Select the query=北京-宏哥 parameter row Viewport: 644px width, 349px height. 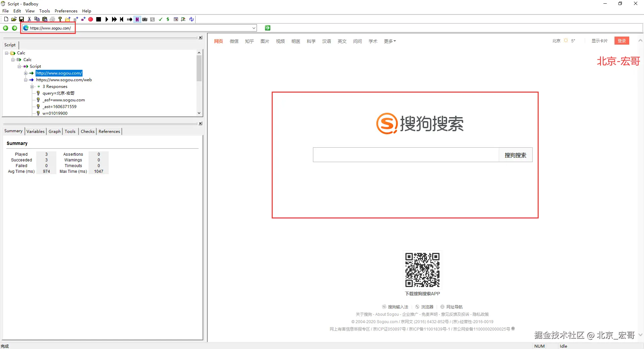(58, 93)
